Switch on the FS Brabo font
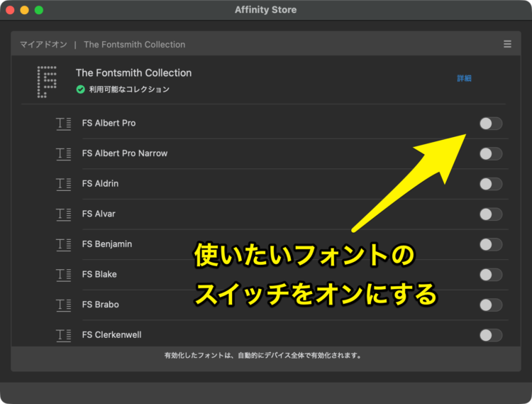The height and width of the screenshot is (404, 532). coord(490,305)
